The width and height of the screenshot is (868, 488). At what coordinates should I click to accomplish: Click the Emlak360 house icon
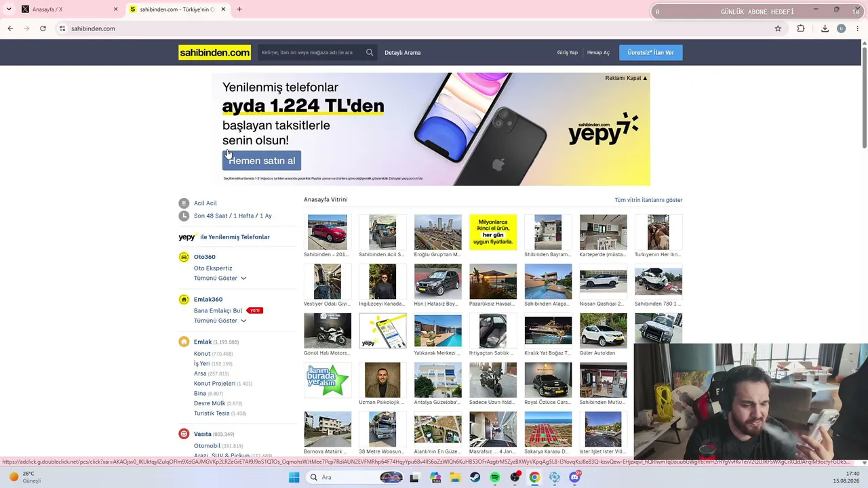tap(184, 300)
